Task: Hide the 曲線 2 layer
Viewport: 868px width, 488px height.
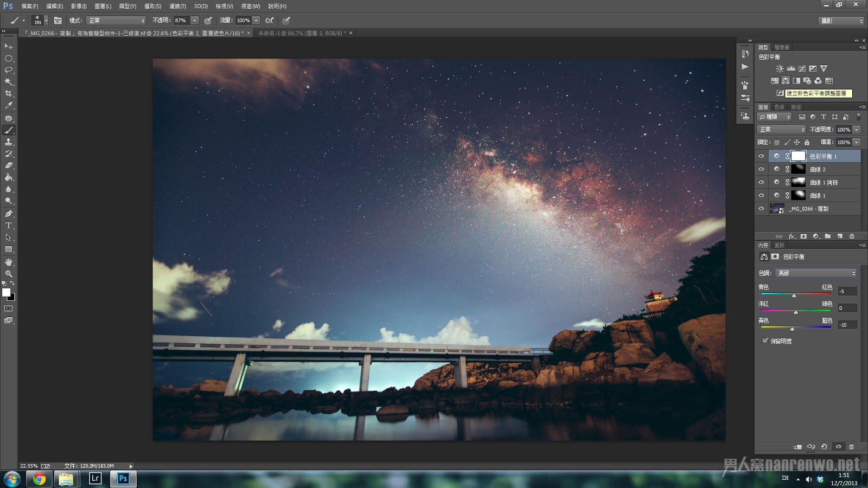Action: (x=761, y=169)
